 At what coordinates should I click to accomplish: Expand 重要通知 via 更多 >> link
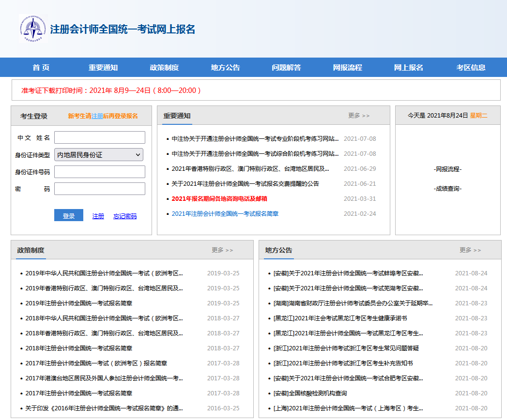click(358, 116)
